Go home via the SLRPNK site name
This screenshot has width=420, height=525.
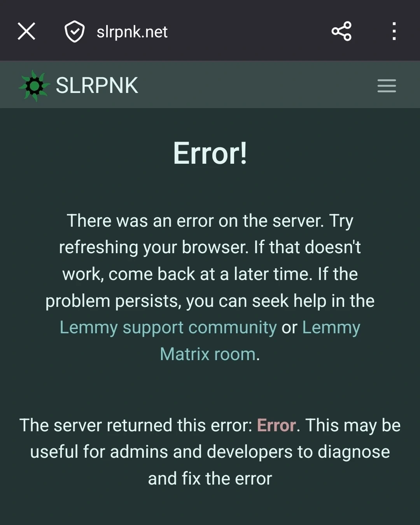click(x=97, y=85)
